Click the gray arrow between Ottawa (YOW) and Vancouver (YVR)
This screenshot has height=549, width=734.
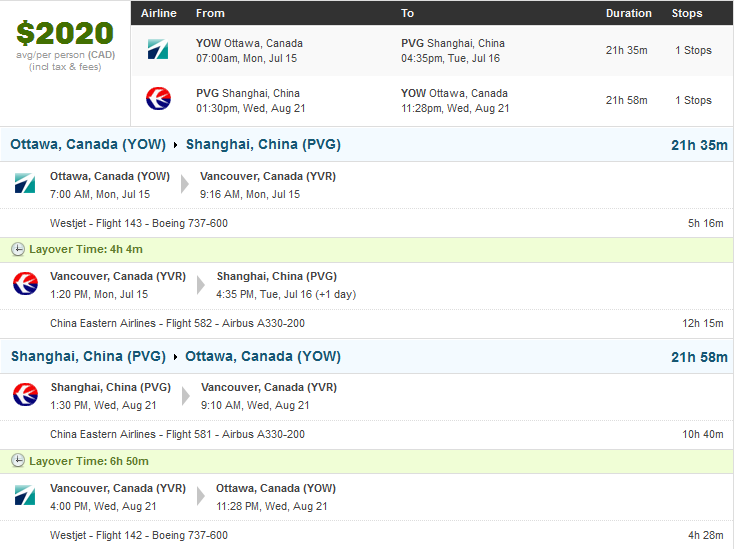tap(185, 184)
